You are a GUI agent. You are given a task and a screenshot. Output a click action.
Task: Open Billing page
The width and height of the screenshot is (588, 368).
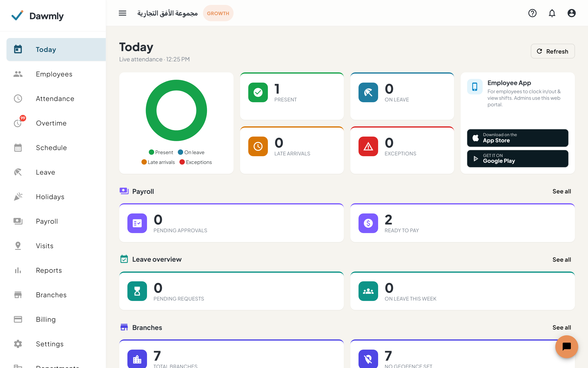(x=56, y=319)
